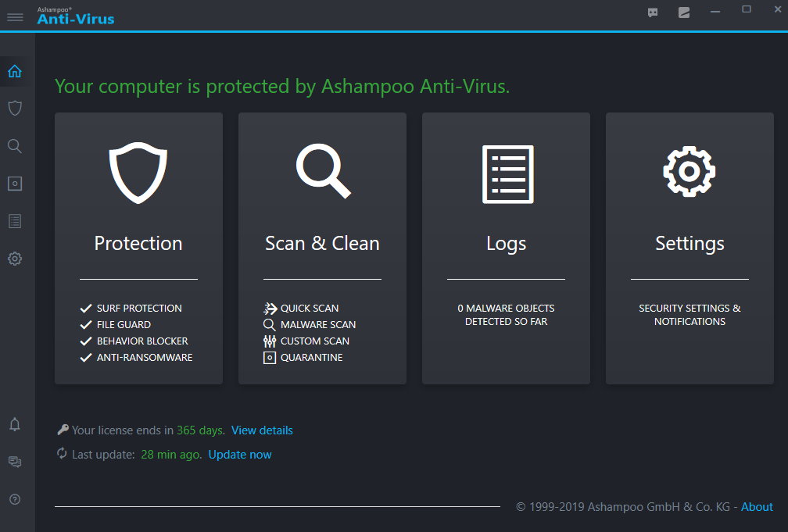
Task: Open the Home view via house icon
Action: pos(14,71)
